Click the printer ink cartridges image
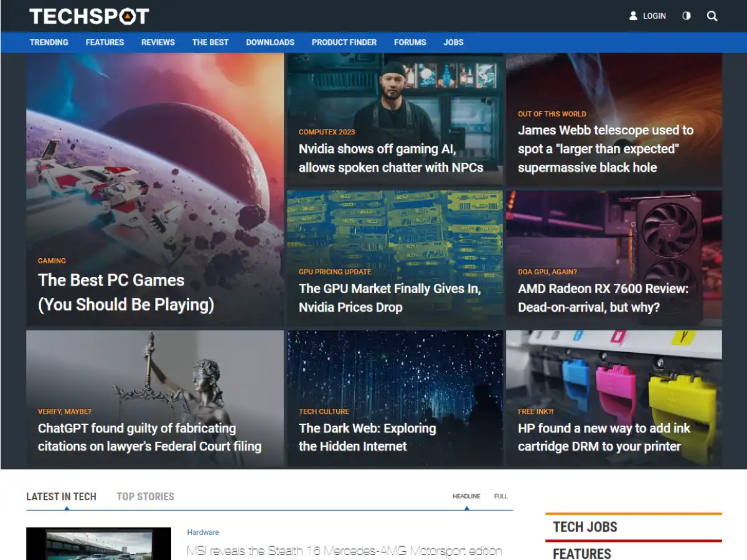 pyautogui.click(x=614, y=399)
